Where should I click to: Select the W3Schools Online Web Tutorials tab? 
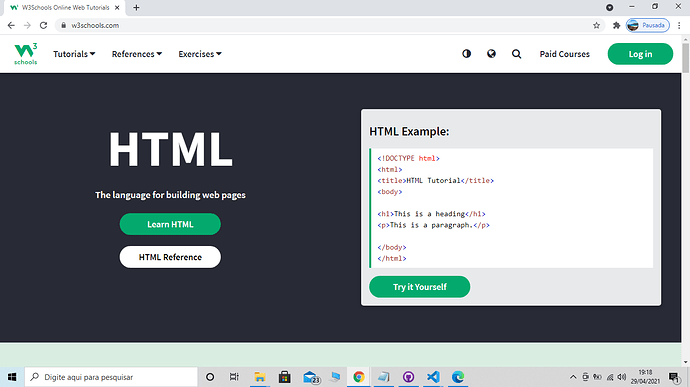coord(65,7)
